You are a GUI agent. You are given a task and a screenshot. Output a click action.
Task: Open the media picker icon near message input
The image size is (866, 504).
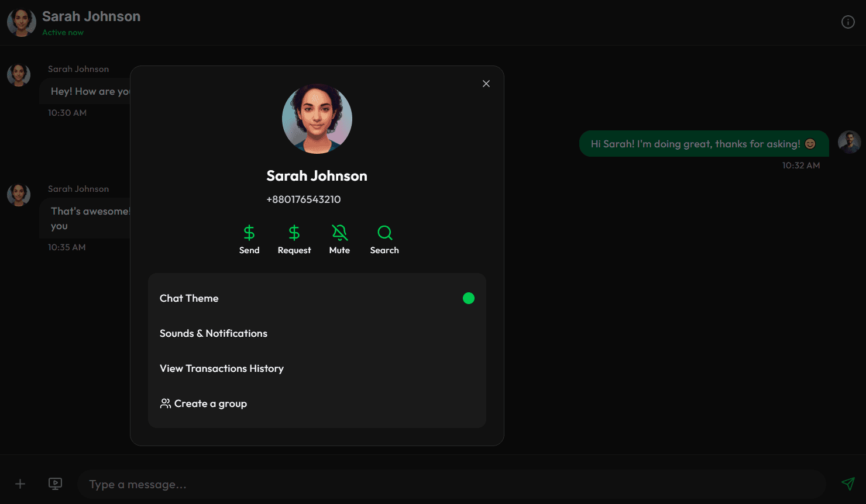click(x=55, y=484)
